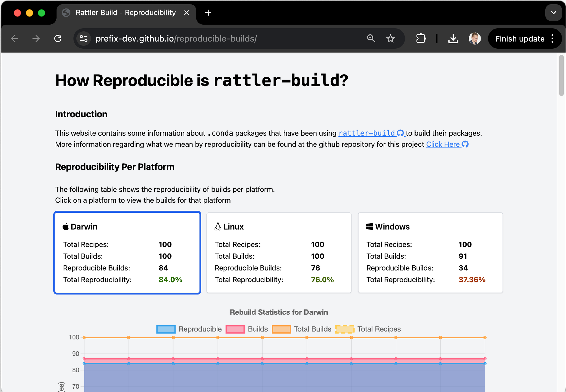Image resolution: width=566 pixels, height=392 pixels.
Task: Click the user profile avatar
Action: coord(474,39)
